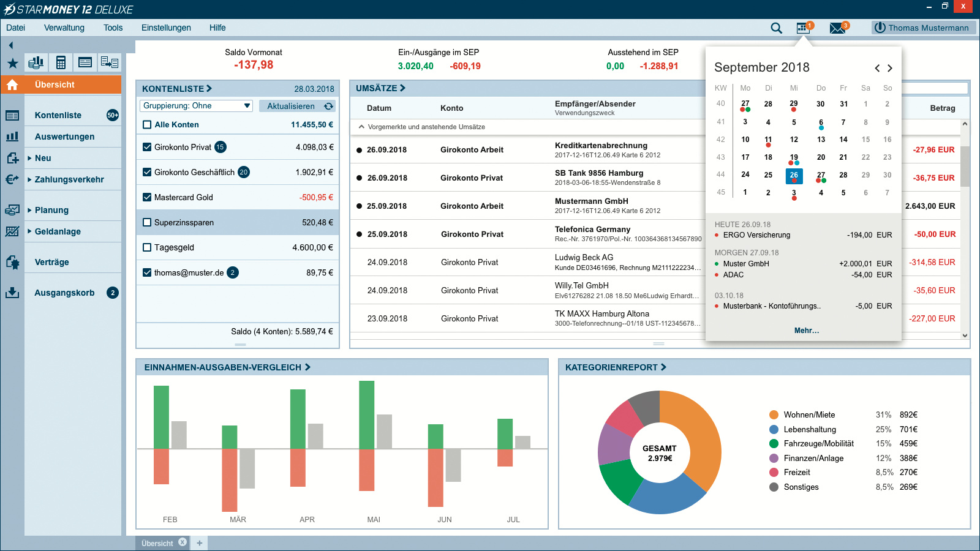The height and width of the screenshot is (551, 980).
Task: Open the calculator toolbar icon
Action: point(61,62)
